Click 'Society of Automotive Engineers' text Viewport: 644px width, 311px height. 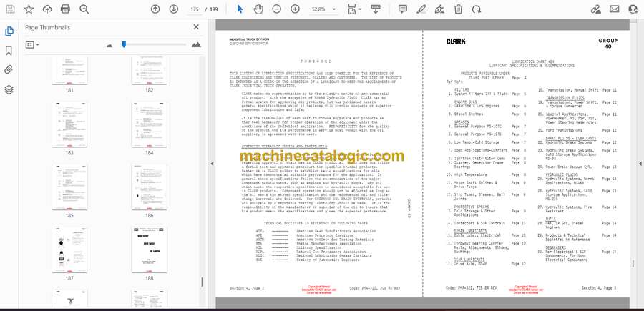[327, 260]
